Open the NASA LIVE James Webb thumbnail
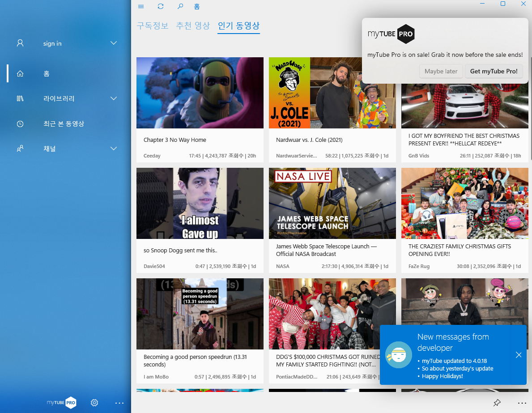Viewport: 532px width, 413px height. 332,203
